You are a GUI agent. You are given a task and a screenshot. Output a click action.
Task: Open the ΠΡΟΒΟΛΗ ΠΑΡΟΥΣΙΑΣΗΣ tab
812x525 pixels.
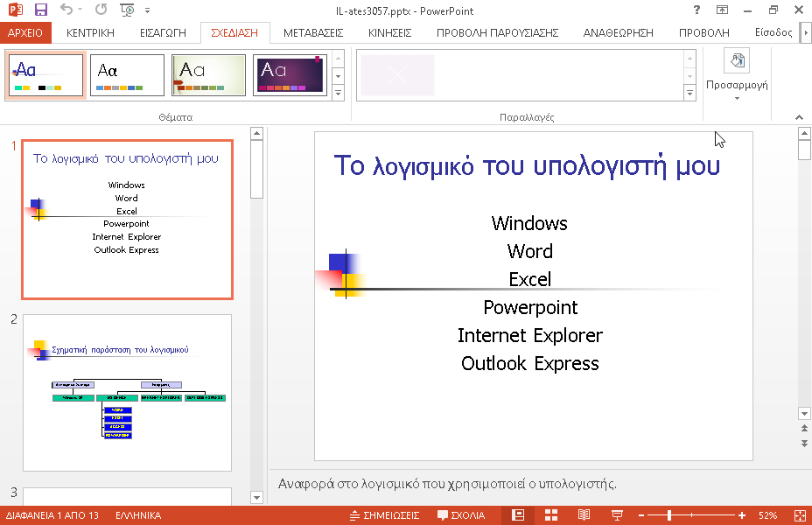[x=497, y=32]
